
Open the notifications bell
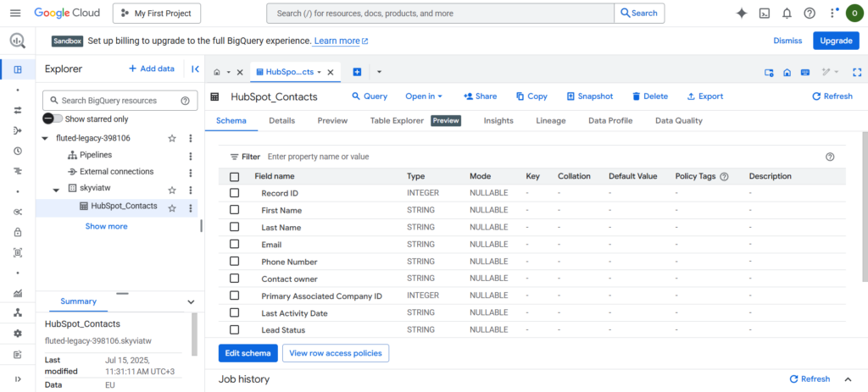[x=787, y=14]
